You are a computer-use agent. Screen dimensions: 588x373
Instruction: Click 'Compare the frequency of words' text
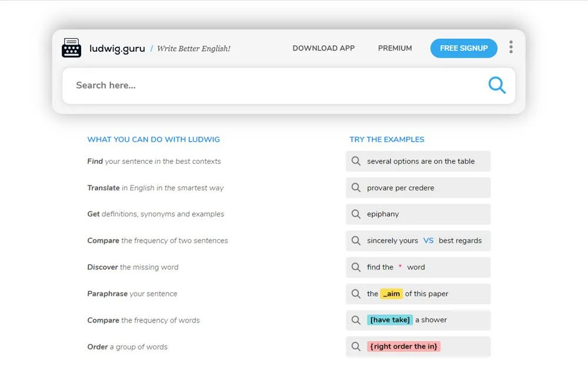(x=143, y=320)
